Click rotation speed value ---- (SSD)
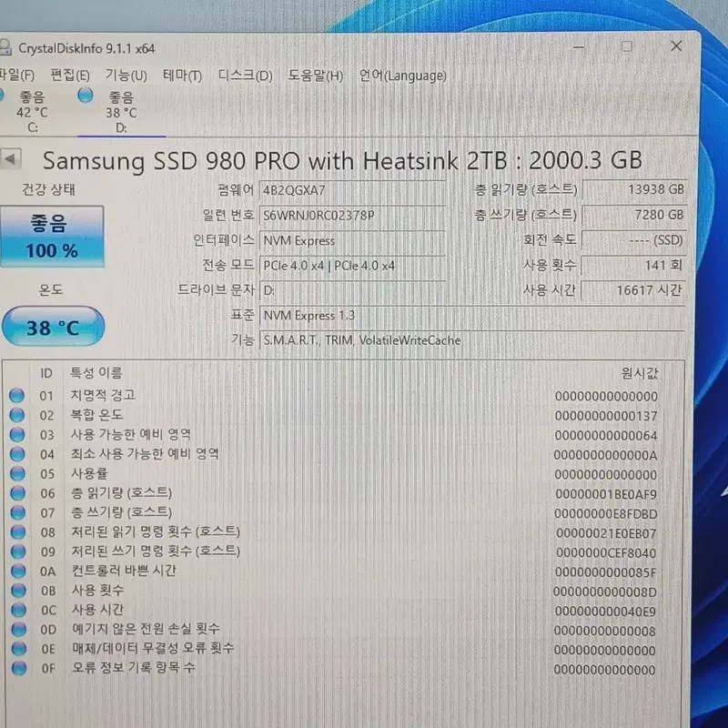The image size is (728, 728). coord(634,240)
